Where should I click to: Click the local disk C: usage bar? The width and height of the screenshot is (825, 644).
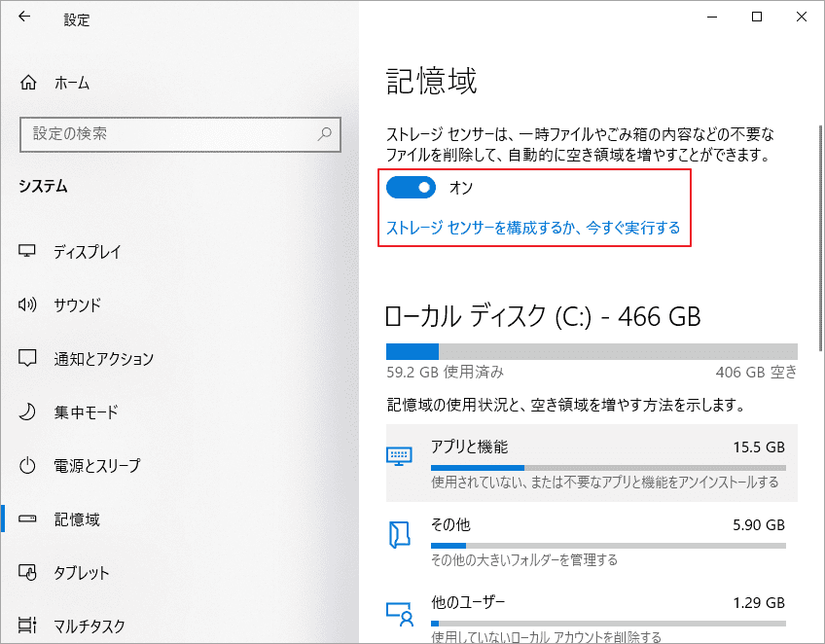[592, 351]
